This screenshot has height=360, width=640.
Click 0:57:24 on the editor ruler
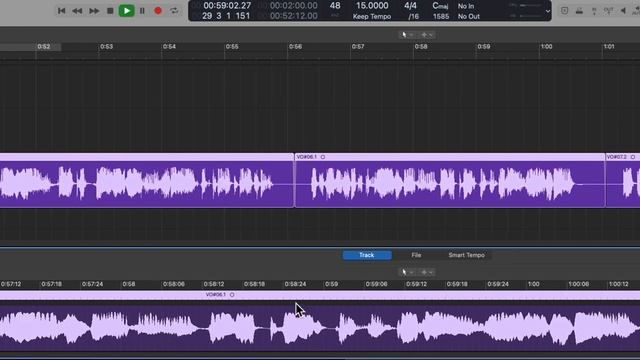(93, 284)
